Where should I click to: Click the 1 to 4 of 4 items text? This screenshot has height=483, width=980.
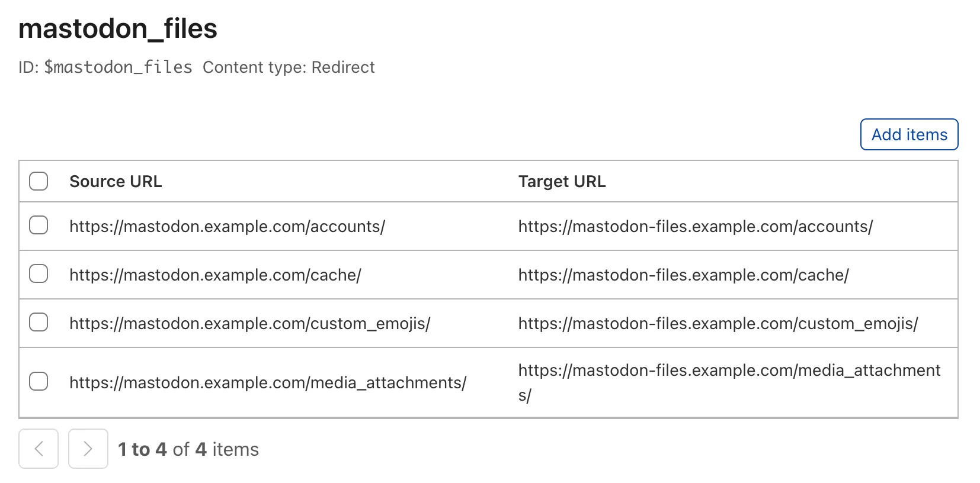click(188, 449)
